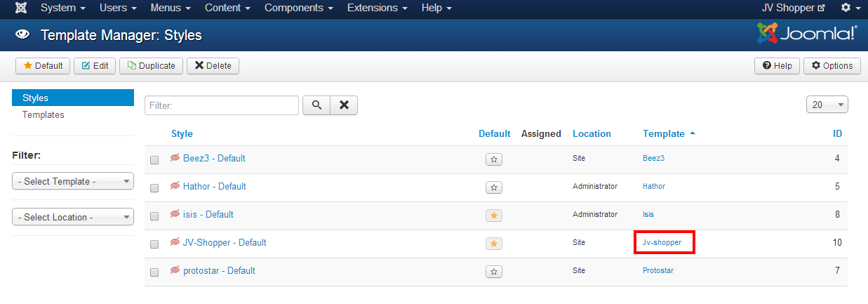The height and width of the screenshot is (304, 868).
Task: Toggle the isis default star
Action: (x=494, y=216)
